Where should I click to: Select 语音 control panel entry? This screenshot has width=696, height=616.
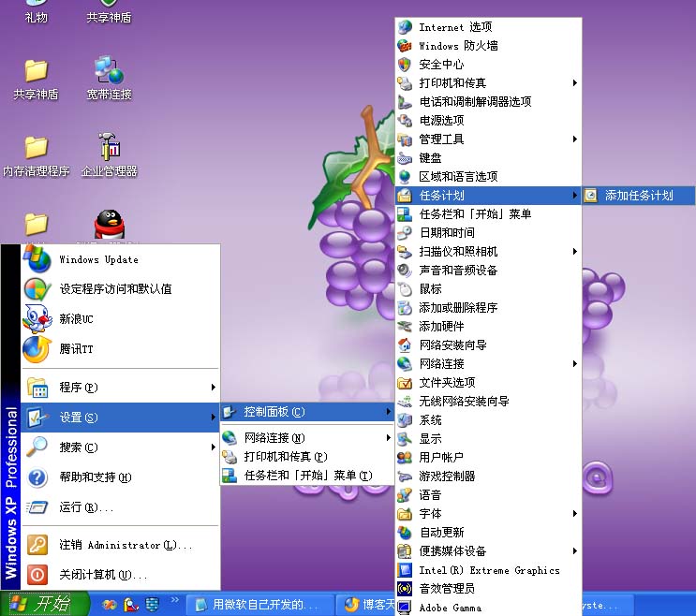point(488,494)
